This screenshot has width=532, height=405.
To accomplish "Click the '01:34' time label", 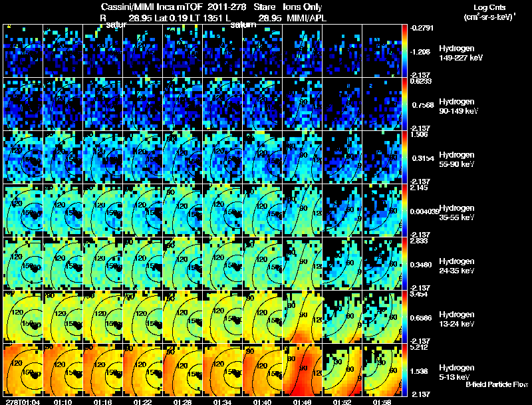I will pos(223,402).
